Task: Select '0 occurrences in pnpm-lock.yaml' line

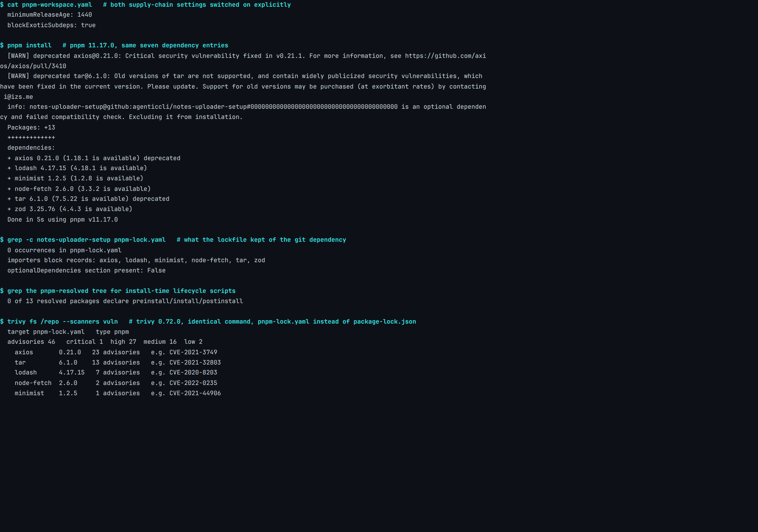Action: pyautogui.click(x=64, y=250)
